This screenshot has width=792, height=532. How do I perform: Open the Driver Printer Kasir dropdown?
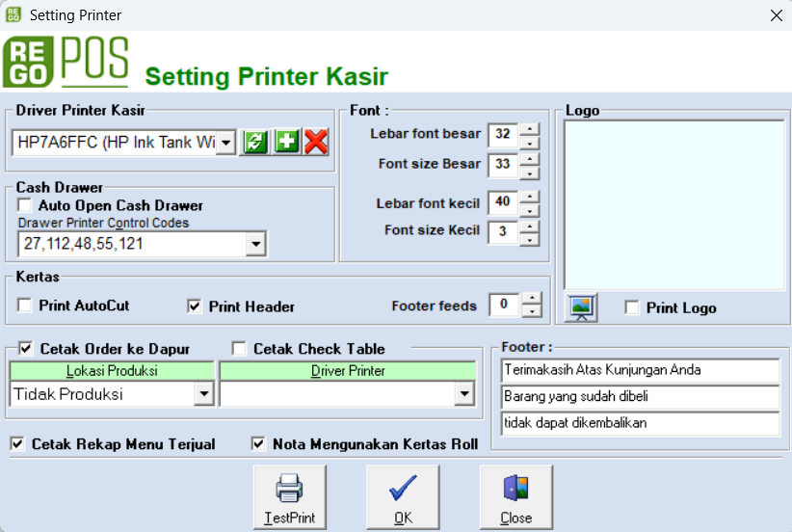tap(226, 143)
